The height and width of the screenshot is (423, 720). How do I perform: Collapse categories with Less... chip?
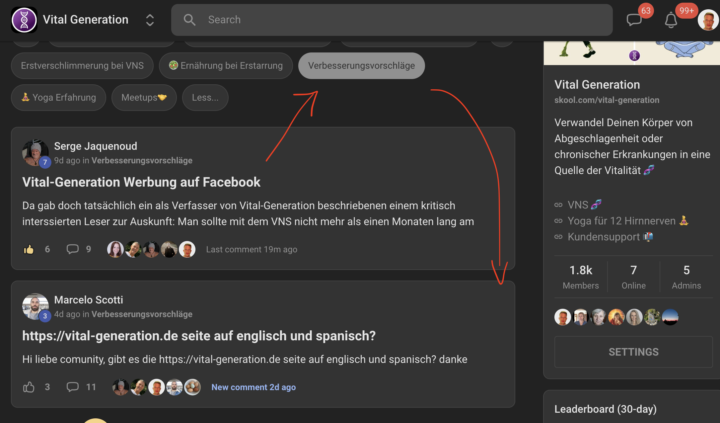click(x=205, y=97)
